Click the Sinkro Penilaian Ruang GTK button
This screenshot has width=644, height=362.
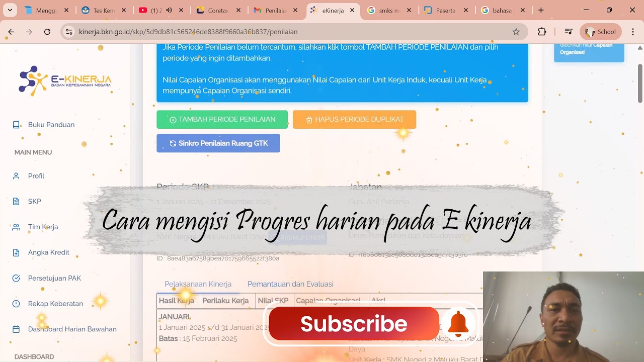218,143
